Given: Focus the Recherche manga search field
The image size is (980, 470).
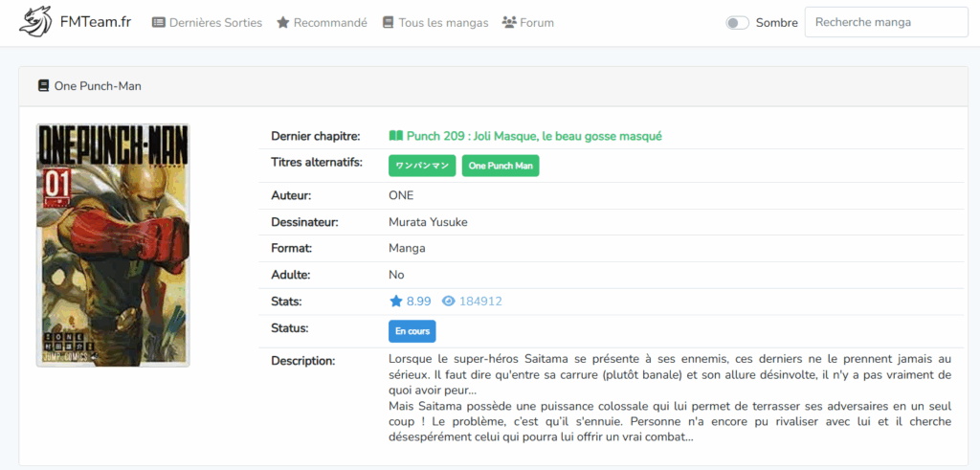Looking at the screenshot, I should pos(886,22).
